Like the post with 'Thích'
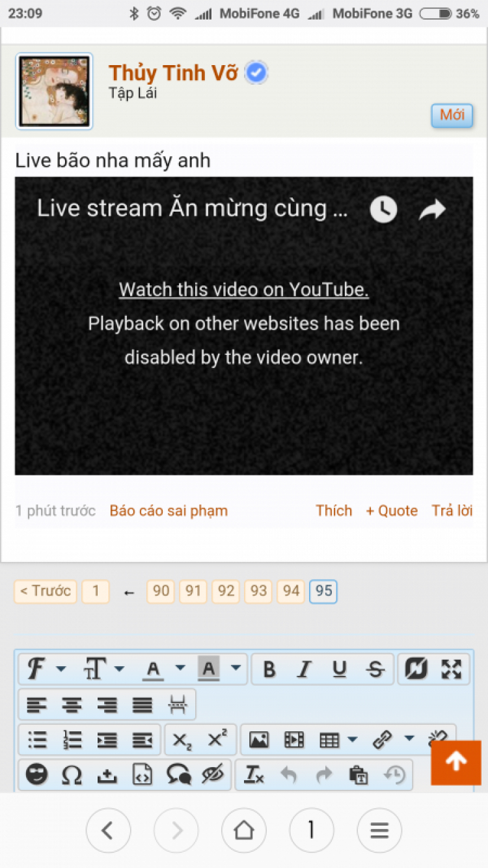The width and height of the screenshot is (488, 868). point(334,511)
